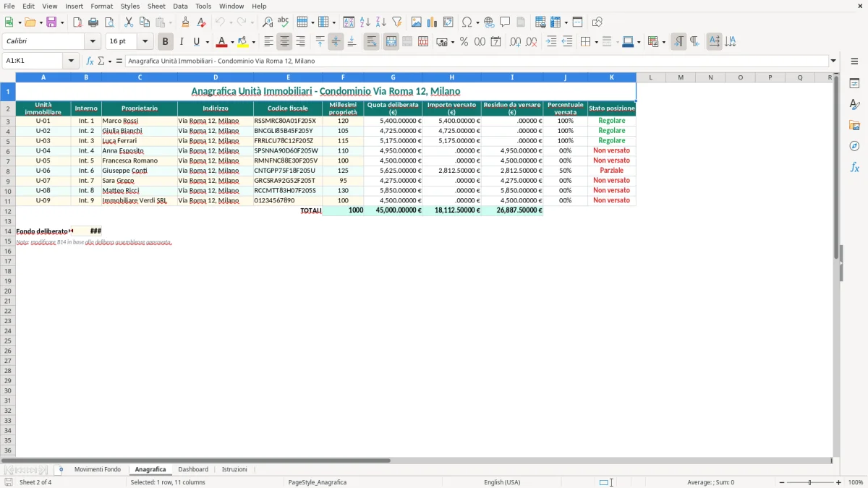Open Sidebar Navigator compass icon
This screenshot has height=488, width=868.
[x=854, y=146]
